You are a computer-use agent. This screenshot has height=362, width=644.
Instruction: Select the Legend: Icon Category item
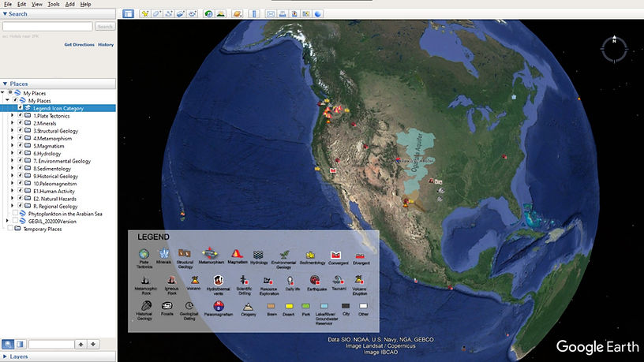pyautogui.click(x=58, y=108)
